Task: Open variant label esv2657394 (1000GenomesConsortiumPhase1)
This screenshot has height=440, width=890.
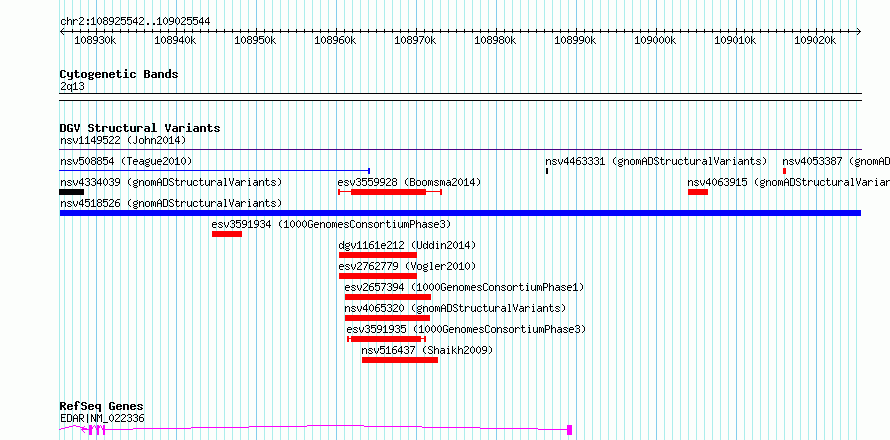Action: (464, 287)
